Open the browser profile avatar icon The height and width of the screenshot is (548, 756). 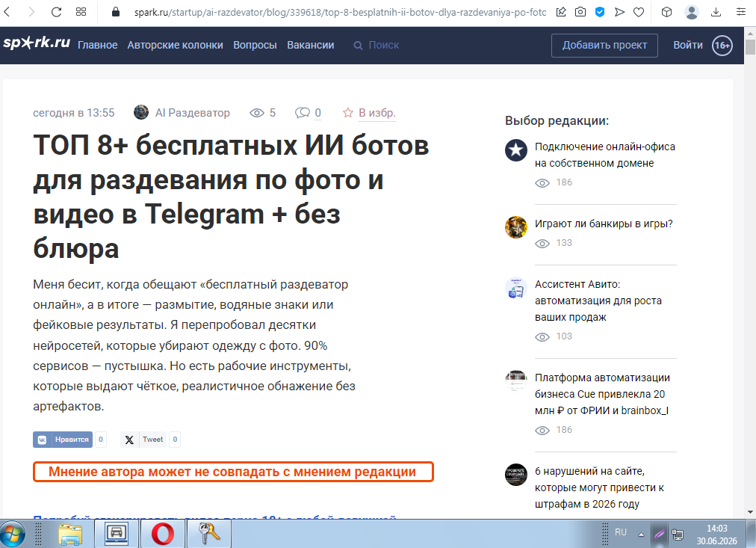pyautogui.click(x=692, y=12)
